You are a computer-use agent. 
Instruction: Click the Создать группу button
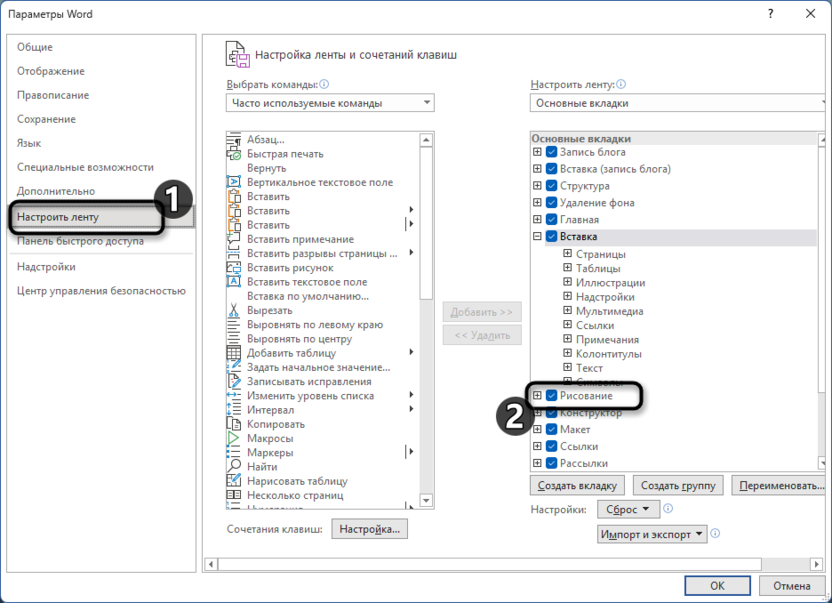pyautogui.click(x=678, y=485)
